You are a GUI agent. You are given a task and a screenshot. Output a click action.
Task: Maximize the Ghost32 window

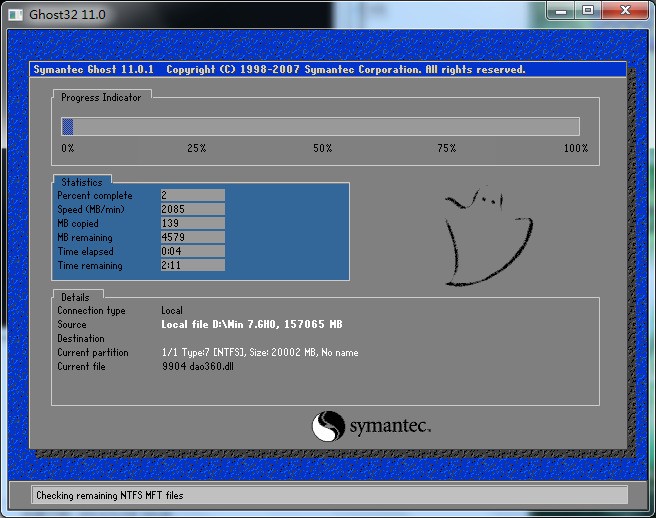click(x=587, y=11)
